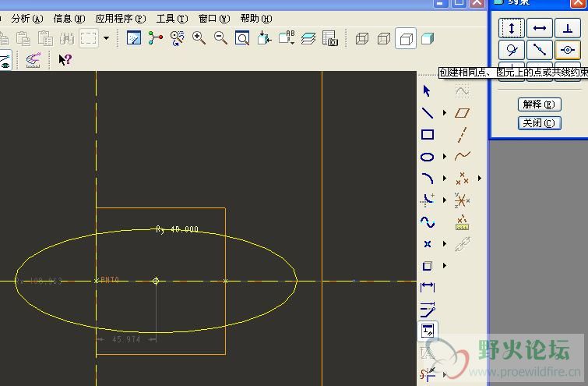Open the AB annotation display dropdown
This screenshot has height=386, width=588.
click(x=287, y=38)
